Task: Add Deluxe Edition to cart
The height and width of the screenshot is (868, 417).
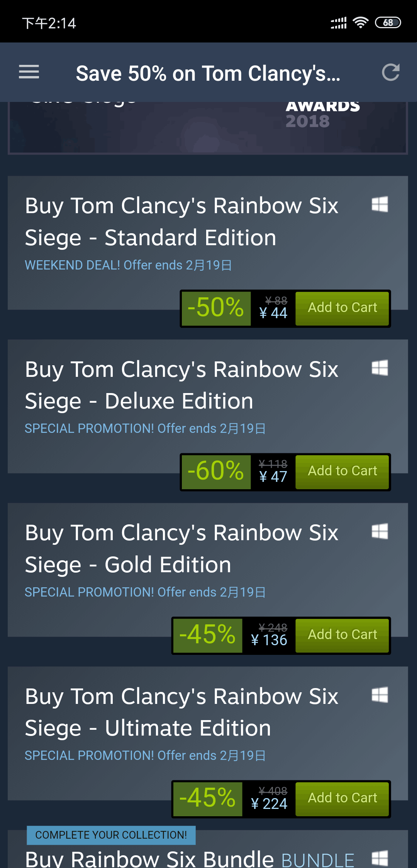Action: [342, 471]
